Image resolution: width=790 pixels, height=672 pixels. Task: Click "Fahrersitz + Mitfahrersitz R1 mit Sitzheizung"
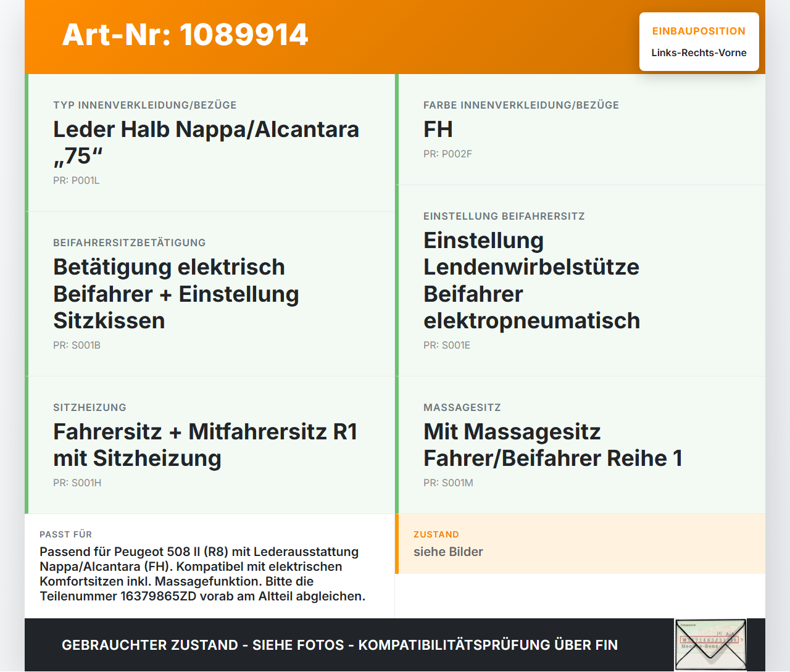coord(206,445)
